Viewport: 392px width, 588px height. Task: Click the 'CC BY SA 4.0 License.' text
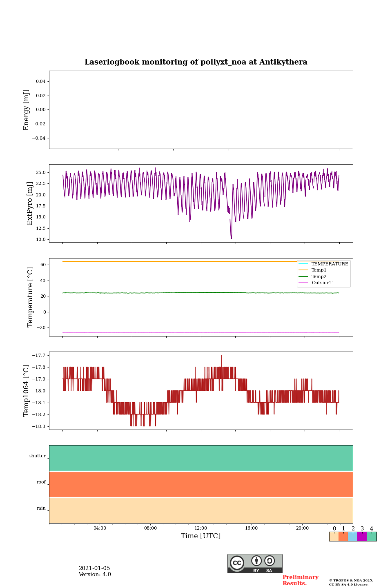tap(349, 584)
